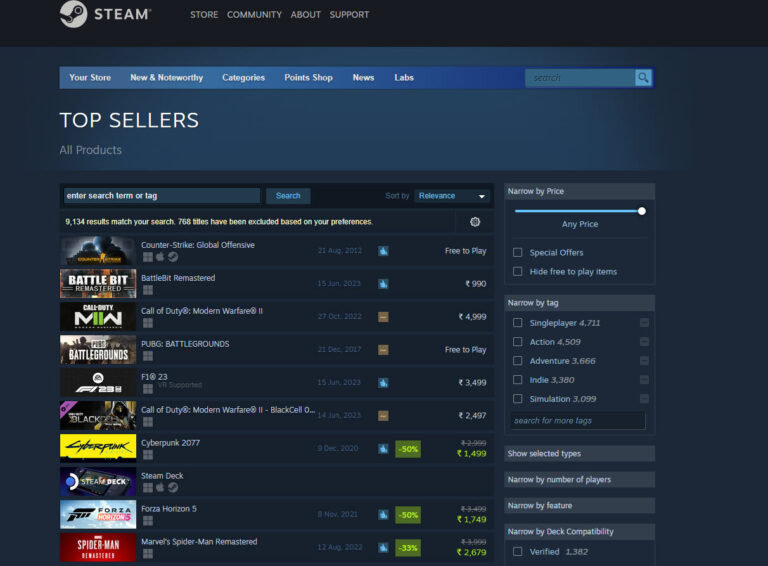Click Windows platform icon under BattleBit Remastered
Screen dimensions: 768x566
[x=147, y=290]
